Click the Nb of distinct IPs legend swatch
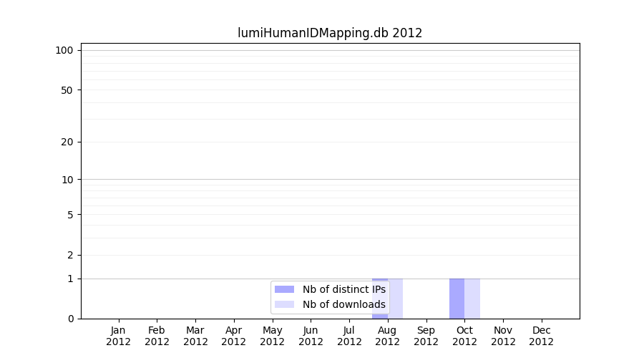The image size is (644, 358). tap(284, 289)
